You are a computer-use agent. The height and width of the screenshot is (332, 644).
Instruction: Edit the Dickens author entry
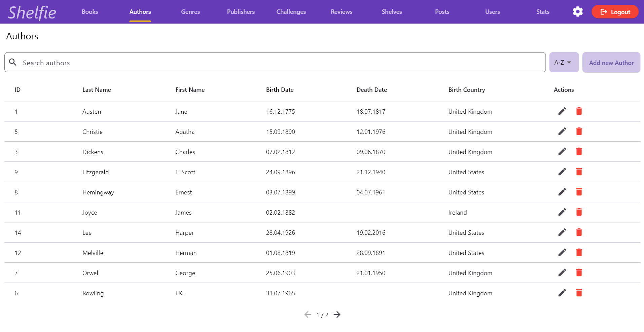(x=562, y=151)
